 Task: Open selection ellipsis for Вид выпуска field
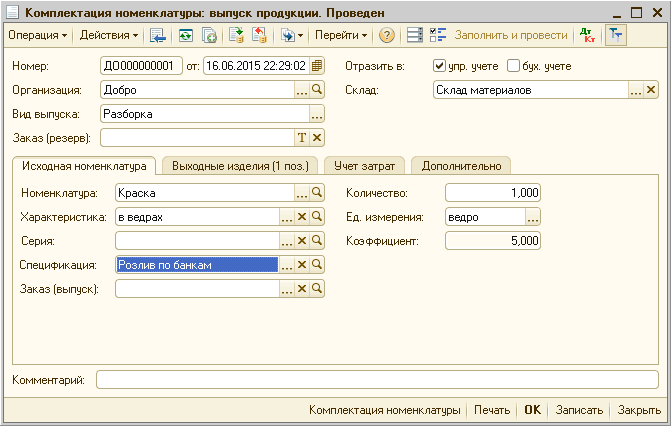point(317,114)
